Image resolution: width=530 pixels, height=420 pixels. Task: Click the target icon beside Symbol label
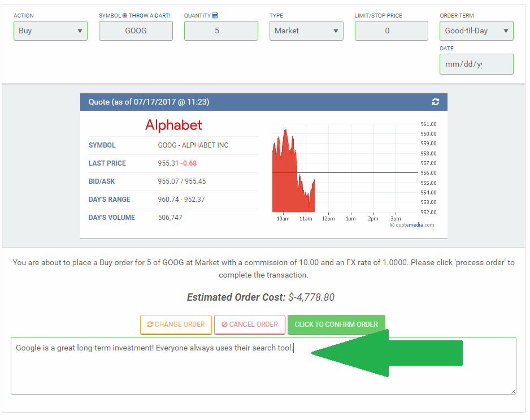click(125, 16)
